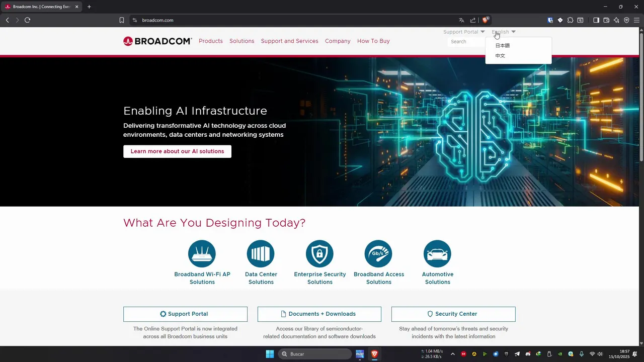Open the browser extensions puzzle icon

coord(570,20)
